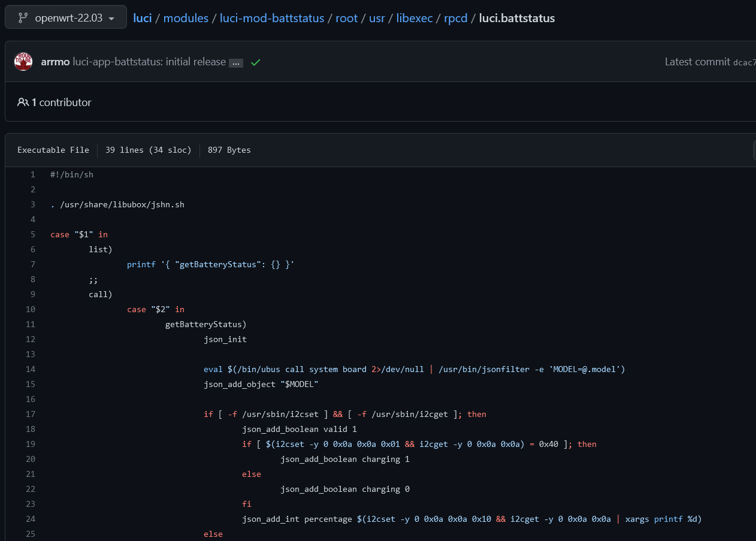Viewport: 756px width, 541px height.
Task: Select line number 1 of the file
Action: pyautogui.click(x=32, y=175)
